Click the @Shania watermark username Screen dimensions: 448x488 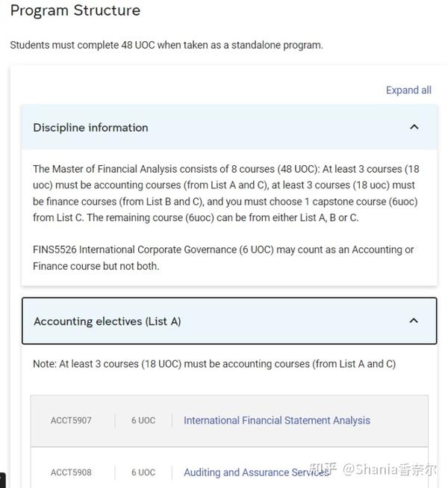pos(389,469)
